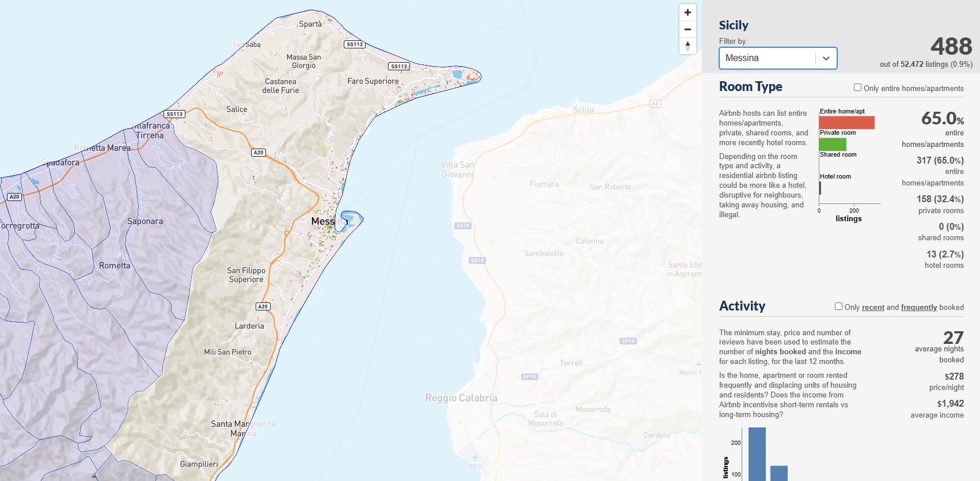Click the Activity heading
This screenshot has height=481, width=980.
click(742, 306)
